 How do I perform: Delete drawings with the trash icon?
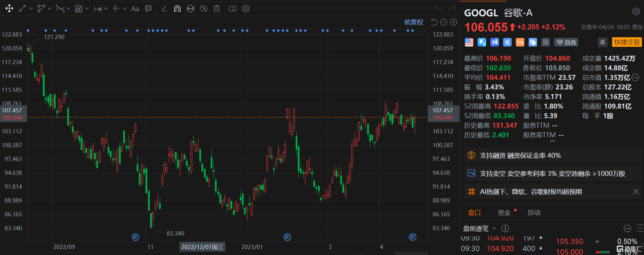[217, 9]
